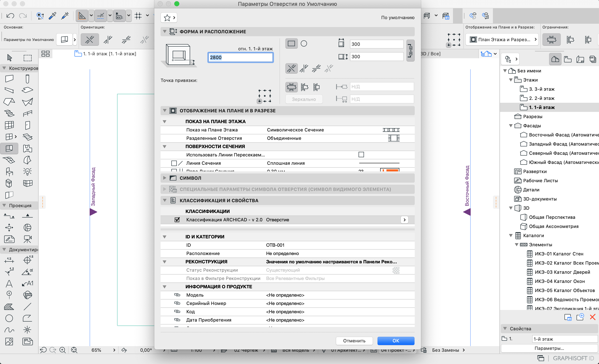Screen dimensions: 599x364
Task: Click cut line pen color swatch
Action: coord(390,170)
